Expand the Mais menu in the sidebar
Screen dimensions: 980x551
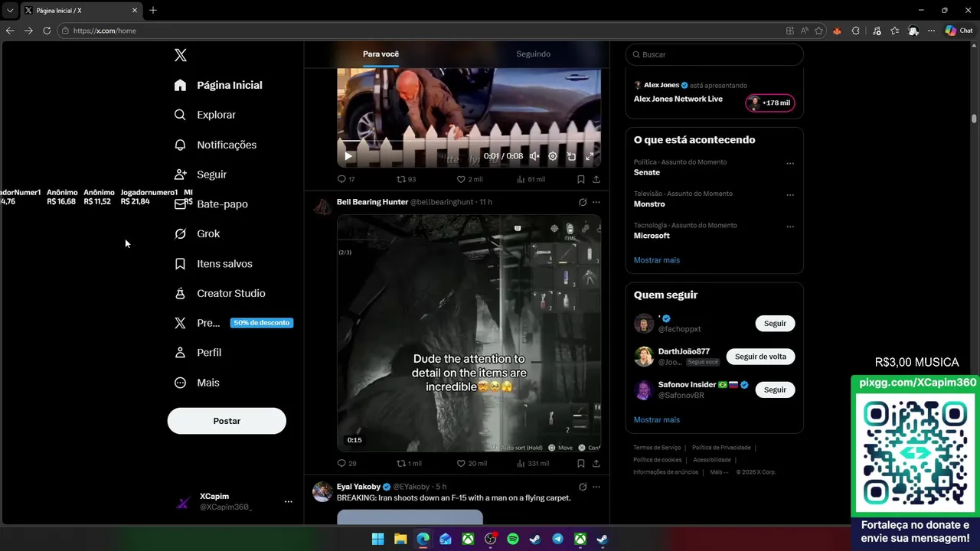[197, 383]
